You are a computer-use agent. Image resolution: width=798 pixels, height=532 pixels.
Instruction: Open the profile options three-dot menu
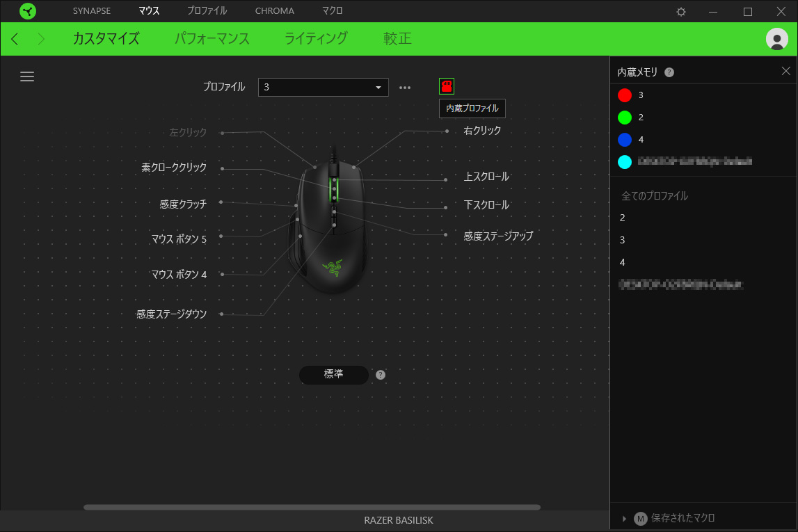405,88
